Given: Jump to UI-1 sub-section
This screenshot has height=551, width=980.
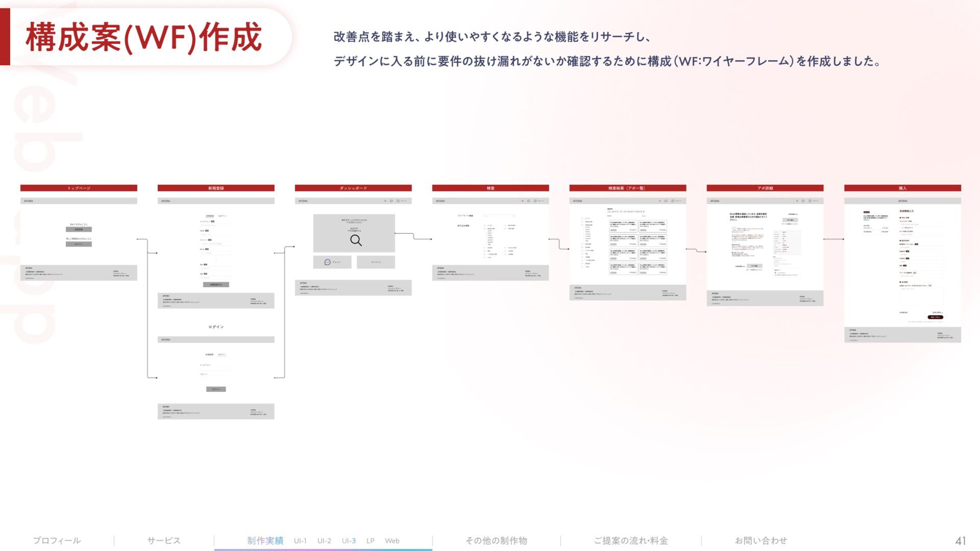Looking at the screenshot, I should [300, 541].
